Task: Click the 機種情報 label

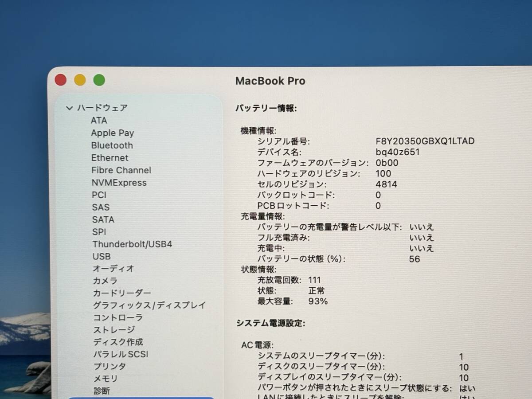Action: tap(258, 131)
